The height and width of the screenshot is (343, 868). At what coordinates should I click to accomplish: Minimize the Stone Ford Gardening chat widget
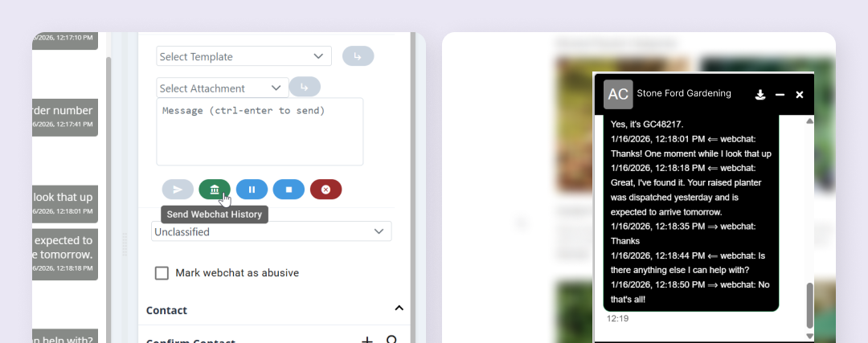[780, 95]
